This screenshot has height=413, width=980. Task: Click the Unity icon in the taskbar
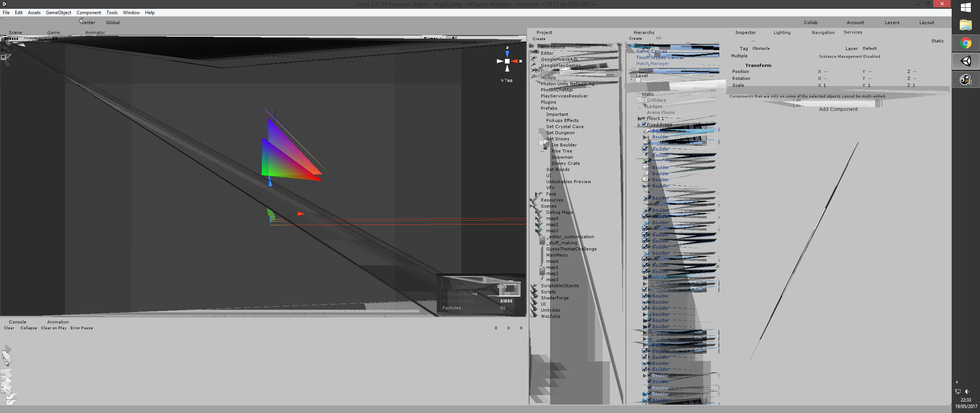(965, 61)
